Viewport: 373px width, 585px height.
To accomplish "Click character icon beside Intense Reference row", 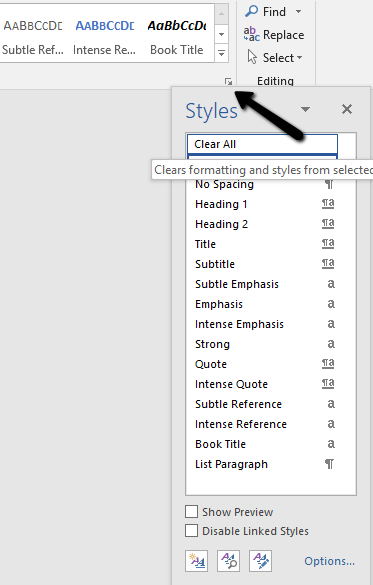I will point(331,424).
